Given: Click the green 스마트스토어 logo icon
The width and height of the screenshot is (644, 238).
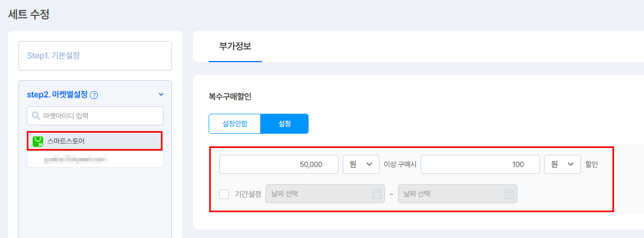Looking at the screenshot, I should click(38, 141).
